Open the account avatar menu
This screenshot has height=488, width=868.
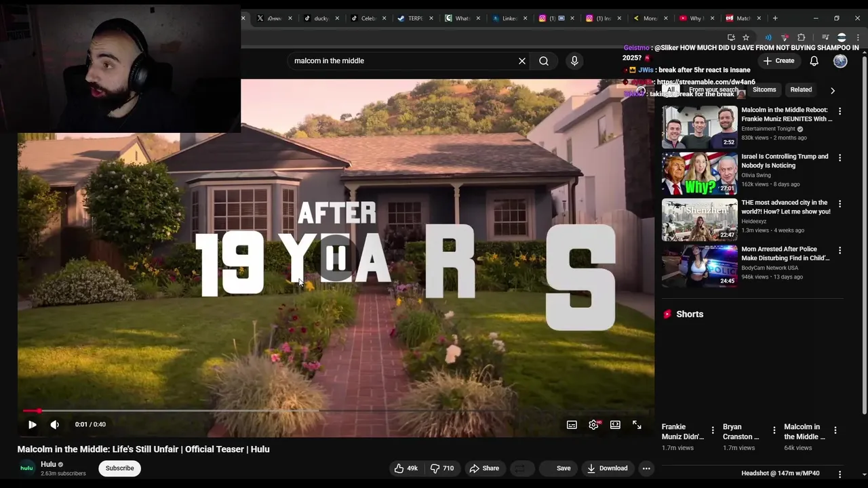(x=840, y=61)
